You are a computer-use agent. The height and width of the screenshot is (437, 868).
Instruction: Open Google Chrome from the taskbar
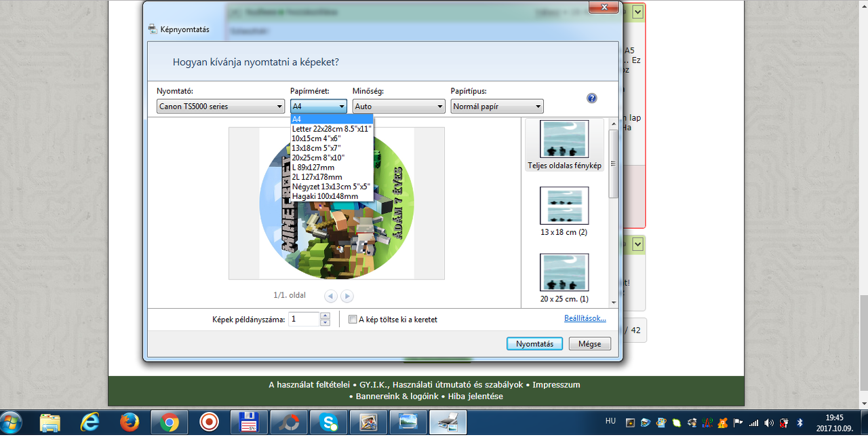click(x=169, y=423)
